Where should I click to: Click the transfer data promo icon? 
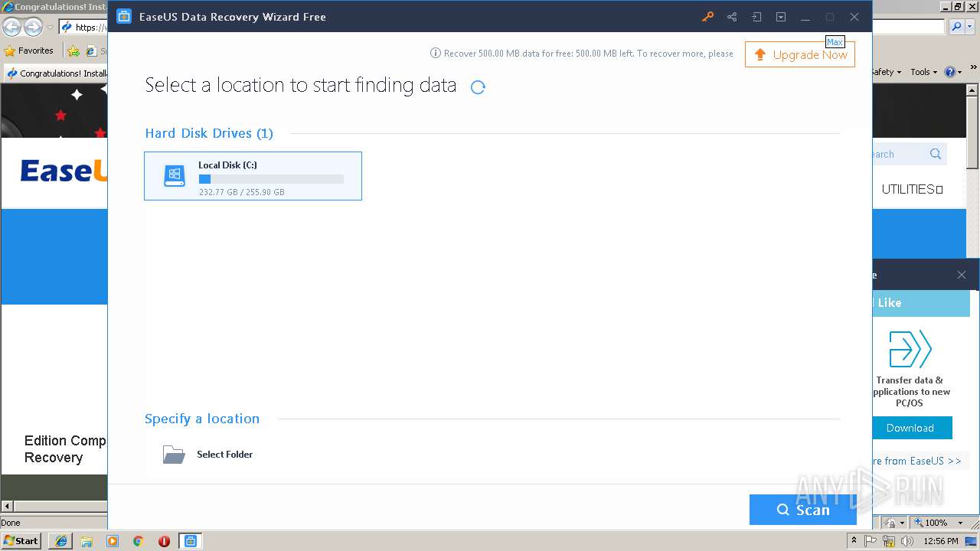click(x=910, y=349)
